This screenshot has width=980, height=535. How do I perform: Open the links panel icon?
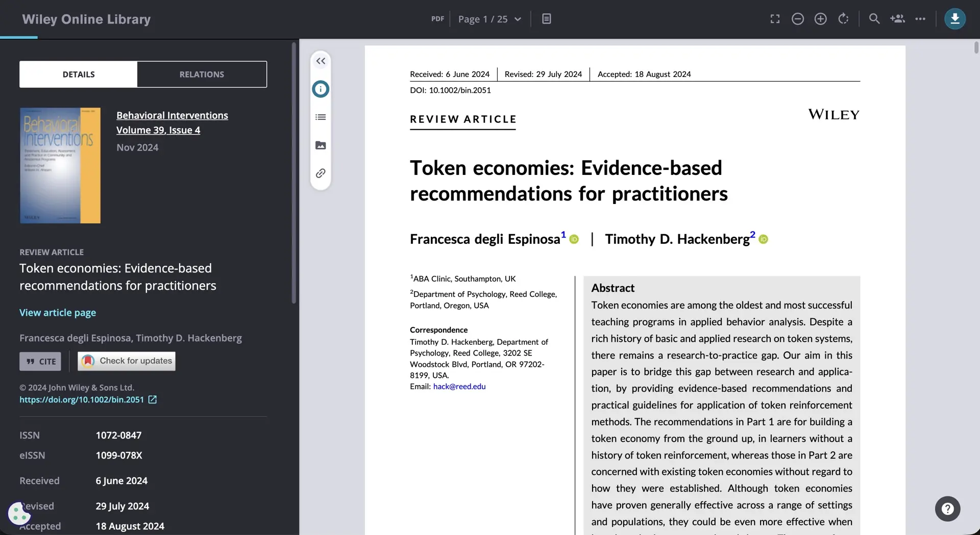pyautogui.click(x=321, y=173)
